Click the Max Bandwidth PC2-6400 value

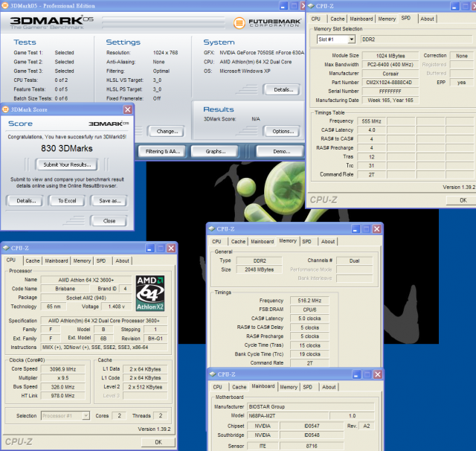[390, 65]
